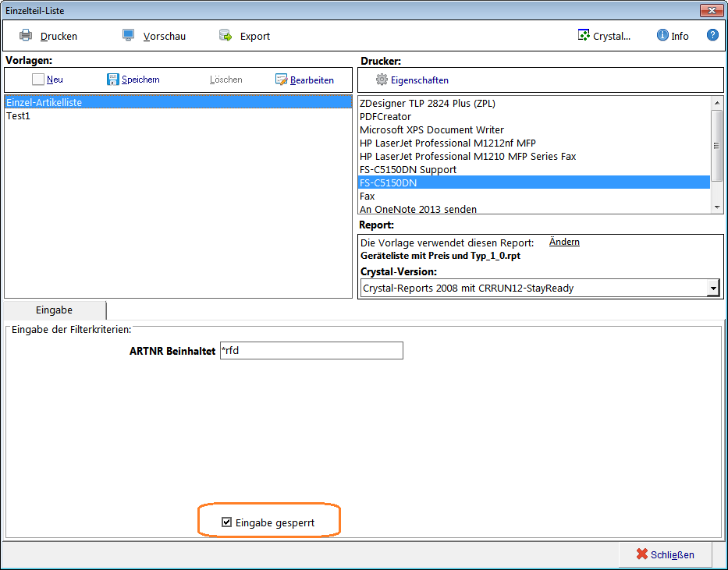728x570 pixels.
Task: Click the Eigenschaften gear icon
Action: click(x=382, y=80)
